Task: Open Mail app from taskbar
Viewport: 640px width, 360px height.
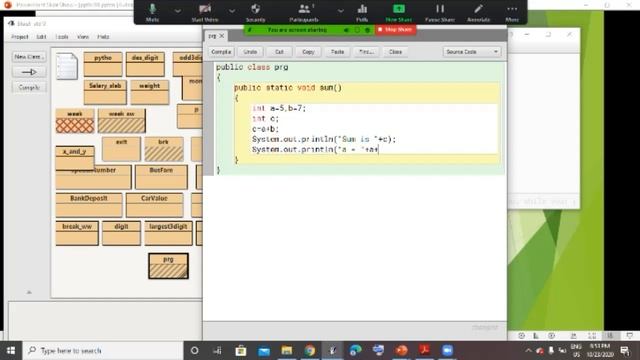Action: pyautogui.click(x=264, y=351)
